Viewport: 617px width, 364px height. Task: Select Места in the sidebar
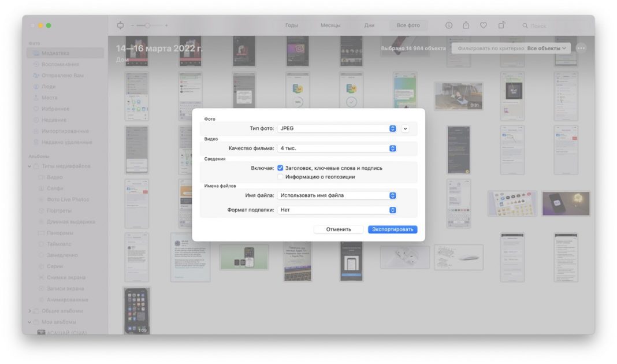click(x=65, y=98)
